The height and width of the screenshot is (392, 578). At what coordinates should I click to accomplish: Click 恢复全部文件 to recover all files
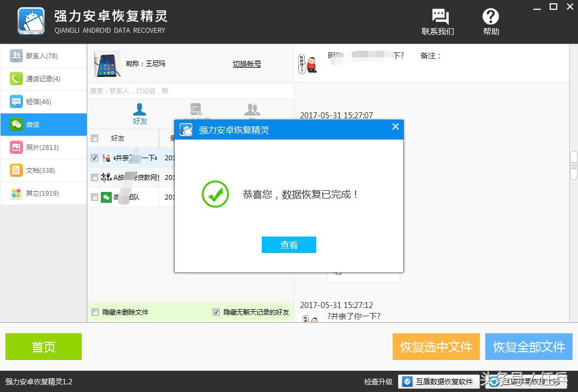(528, 346)
